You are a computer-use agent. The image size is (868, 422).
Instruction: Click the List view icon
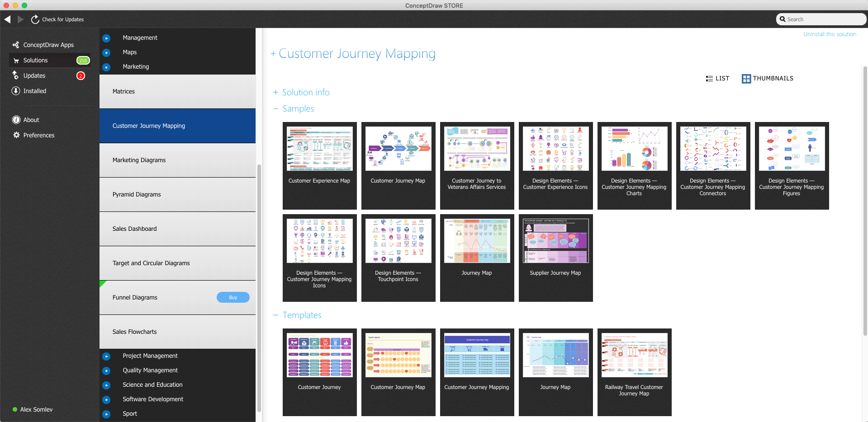(709, 79)
